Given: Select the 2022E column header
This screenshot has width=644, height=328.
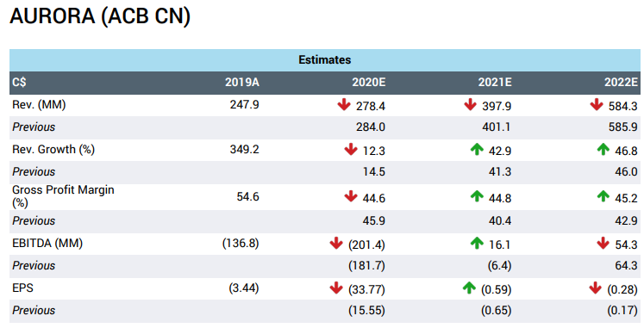Looking at the screenshot, I should [x=621, y=83].
